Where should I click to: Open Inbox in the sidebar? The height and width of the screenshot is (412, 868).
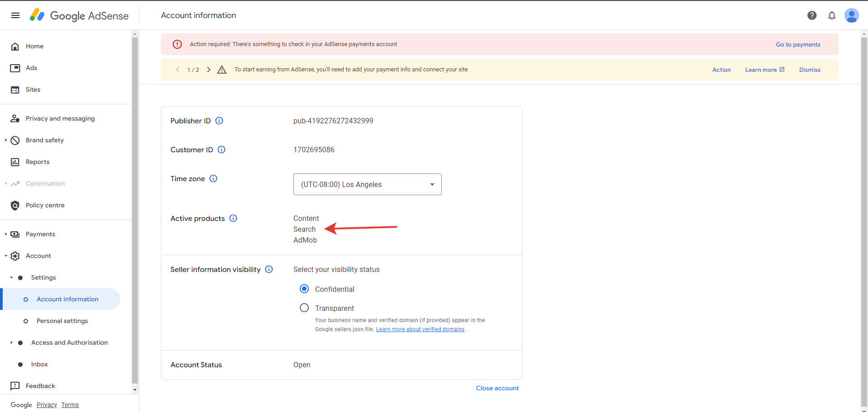(x=39, y=364)
